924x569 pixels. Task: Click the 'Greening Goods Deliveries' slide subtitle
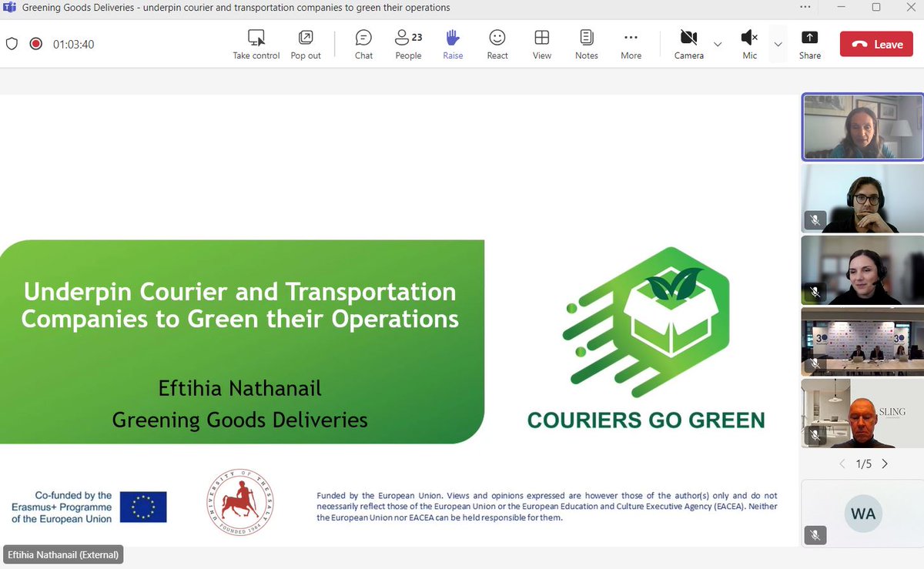point(239,420)
